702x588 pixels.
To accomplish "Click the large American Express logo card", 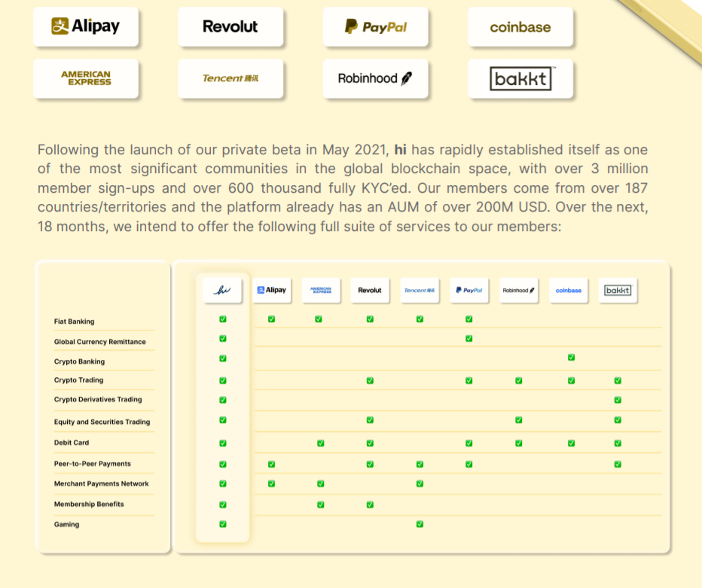I will tap(86, 78).
